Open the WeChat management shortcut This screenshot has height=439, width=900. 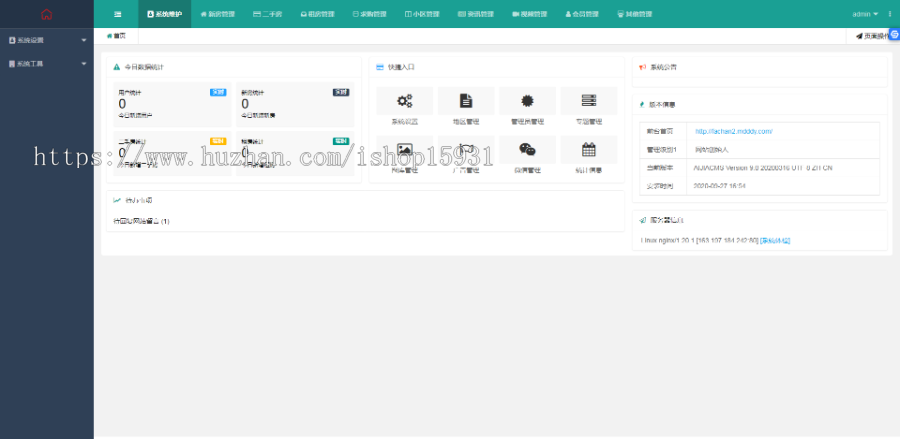527,150
